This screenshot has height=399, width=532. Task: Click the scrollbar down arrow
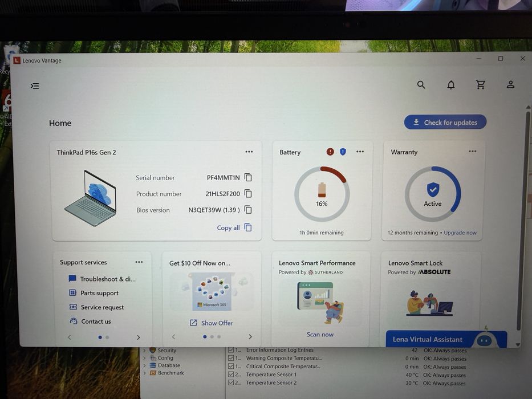[518, 344]
